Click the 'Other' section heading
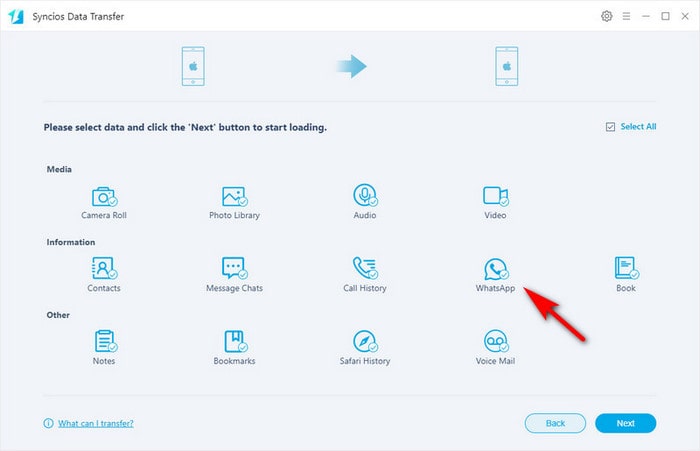The height and width of the screenshot is (451, 700). pyautogui.click(x=58, y=315)
